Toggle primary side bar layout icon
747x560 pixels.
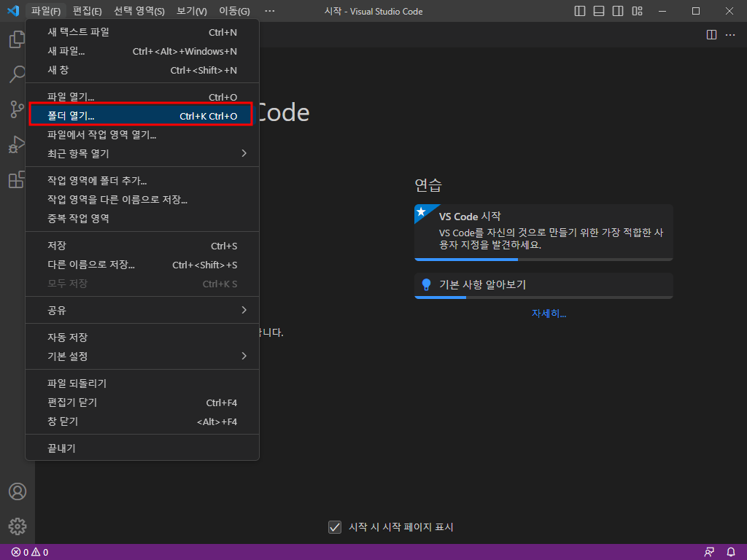click(x=580, y=11)
